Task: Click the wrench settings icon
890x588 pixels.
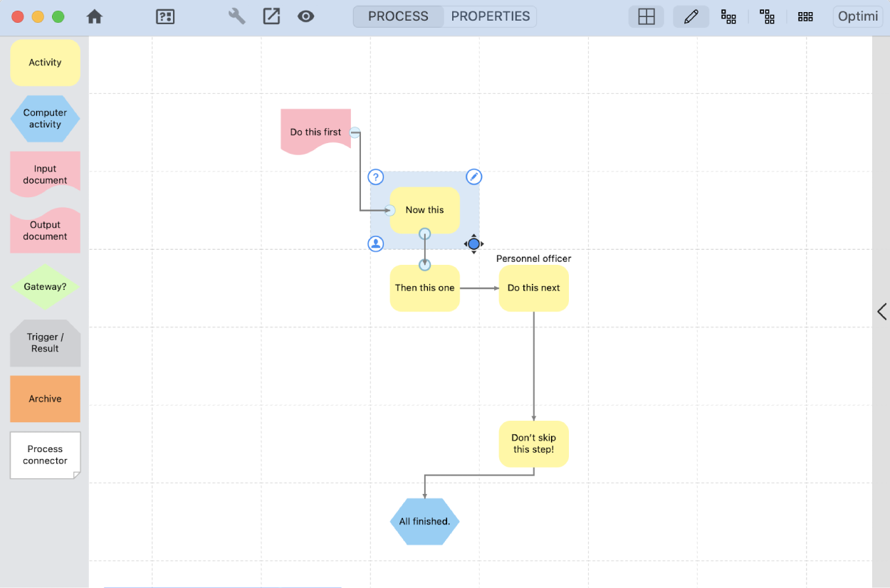Action: [x=236, y=16]
